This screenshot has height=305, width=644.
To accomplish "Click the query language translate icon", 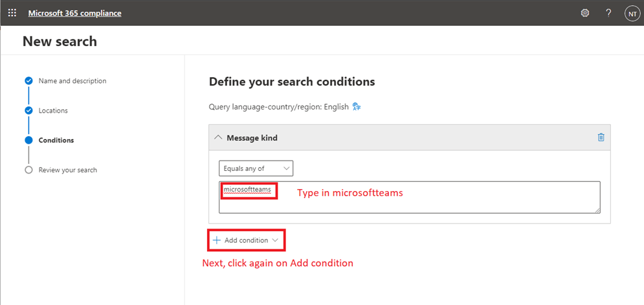I will point(357,107).
